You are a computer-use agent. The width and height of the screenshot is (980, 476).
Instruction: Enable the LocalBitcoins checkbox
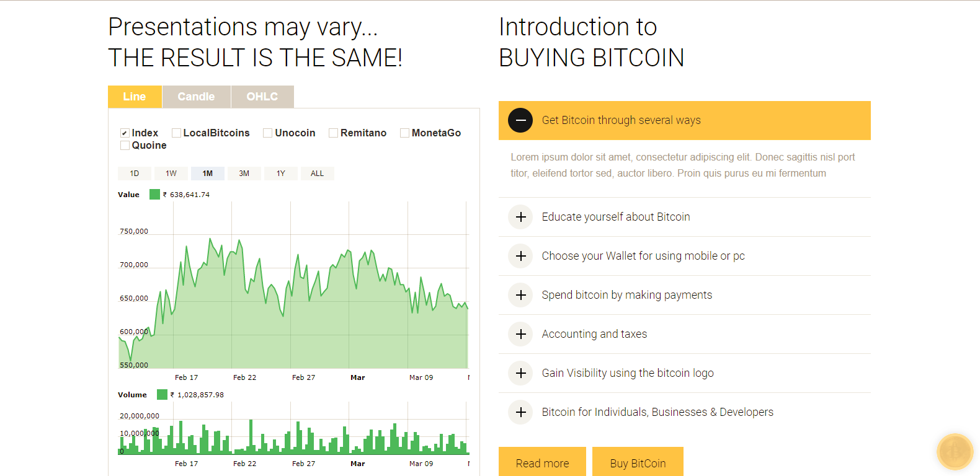(x=176, y=133)
